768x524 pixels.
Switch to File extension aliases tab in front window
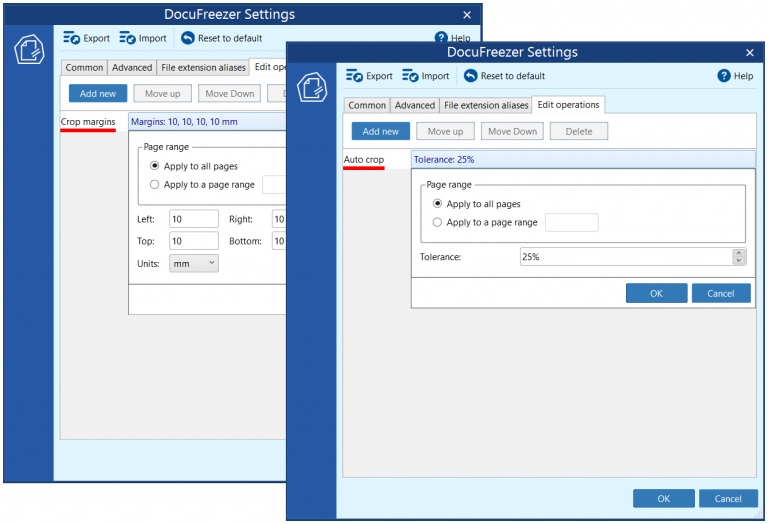[486, 105]
